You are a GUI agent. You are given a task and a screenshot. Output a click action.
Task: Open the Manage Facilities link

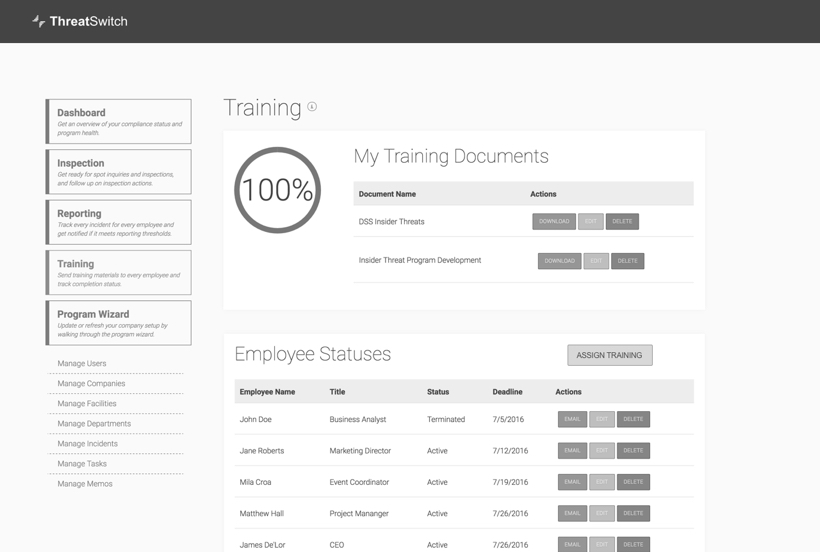pos(87,404)
